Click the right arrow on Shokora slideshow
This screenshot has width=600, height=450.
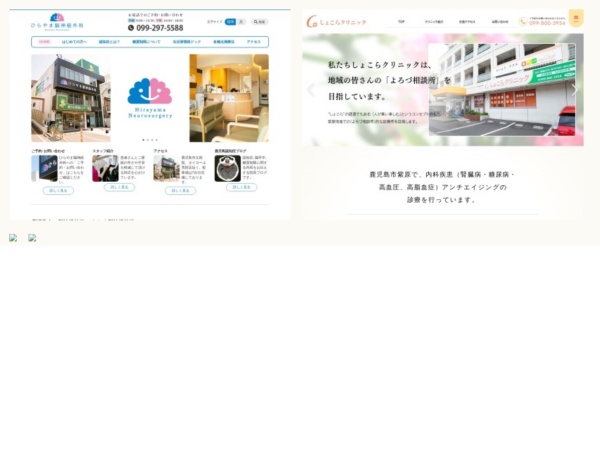point(574,90)
